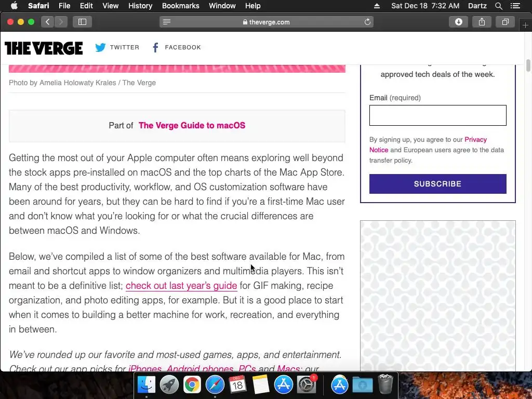
Task: Open the iPhones app picks link
Action: [x=145, y=368]
